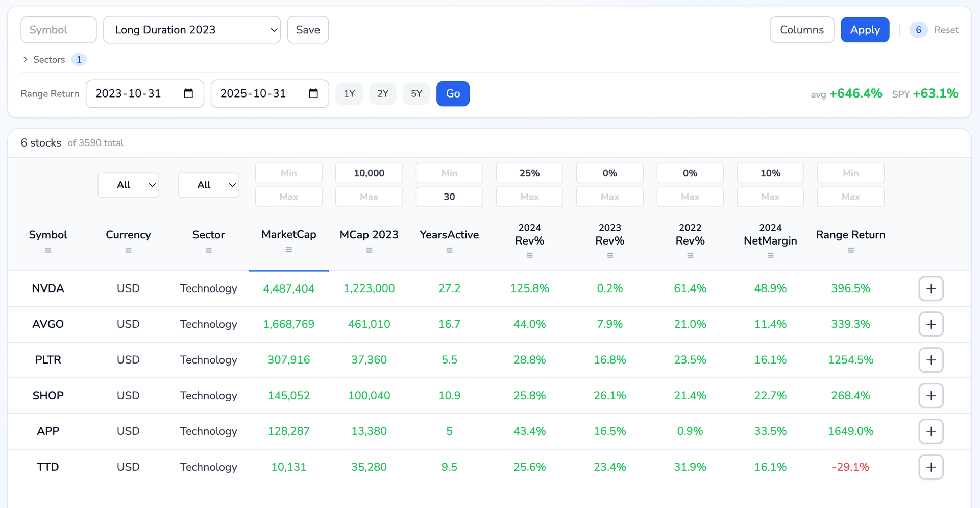Image resolution: width=980 pixels, height=508 pixels.
Task: Click APP's range return 1649.0%
Action: point(851,431)
